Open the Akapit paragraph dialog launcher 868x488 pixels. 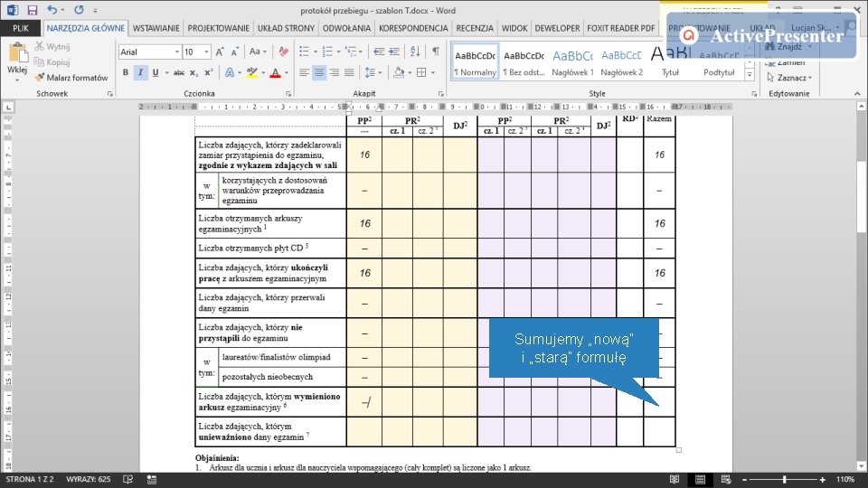[x=440, y=94]
